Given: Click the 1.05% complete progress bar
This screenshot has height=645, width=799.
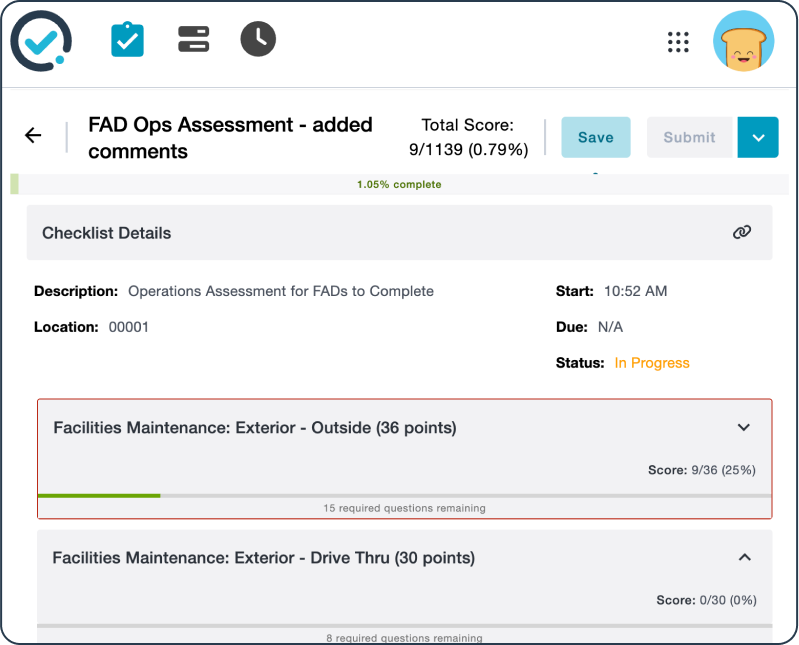Looking at the screenshot, I should click(x=398, y=185).
